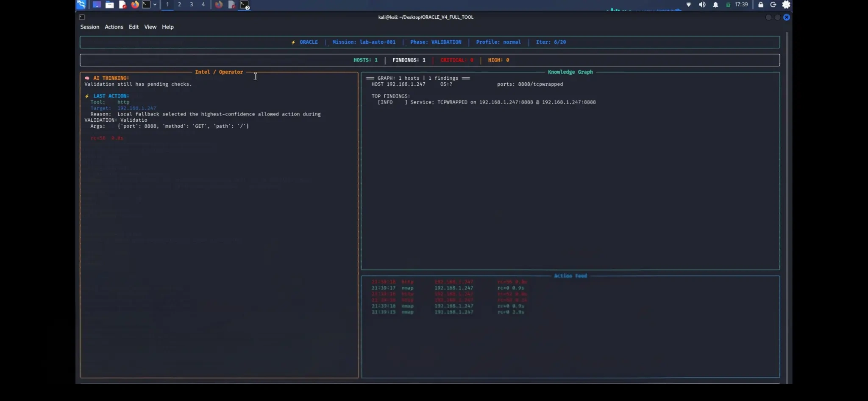Click the log out session icon
Image resolution: width=868 pixels, height=401 pixels.
coord(773,5)
